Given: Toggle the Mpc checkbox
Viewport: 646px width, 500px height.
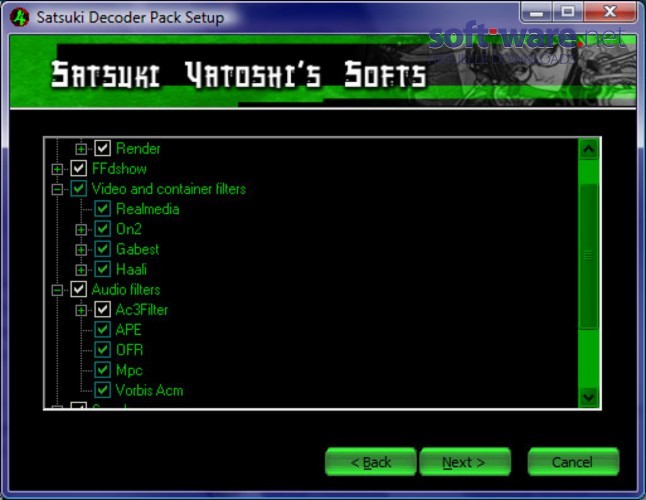Looking at the screenshot, I should point(102,370).
